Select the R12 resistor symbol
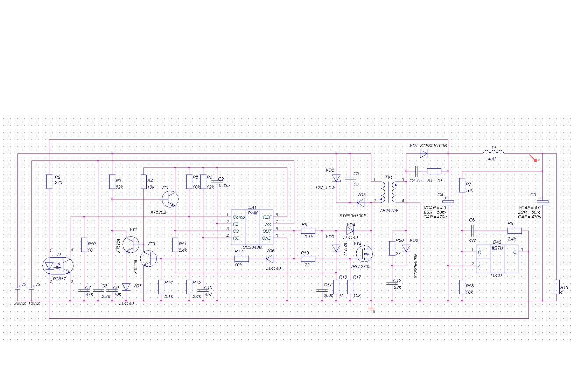Screen dimensions: 588x368 pyautogui.click(x=241, y=259)
